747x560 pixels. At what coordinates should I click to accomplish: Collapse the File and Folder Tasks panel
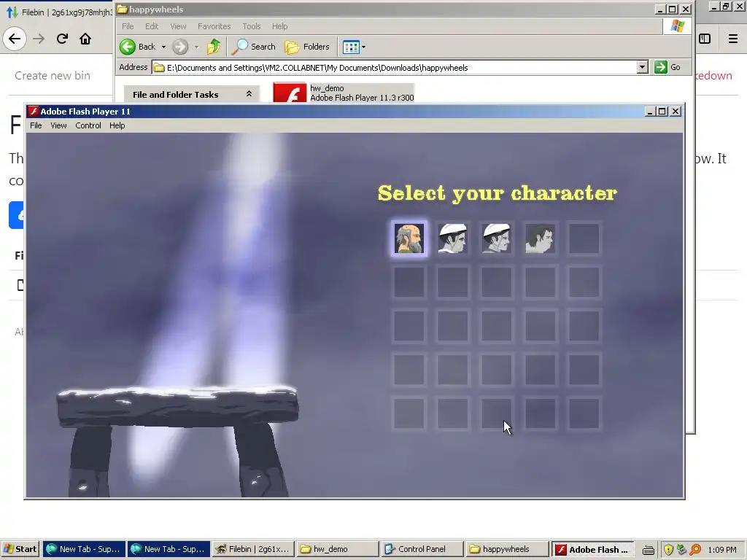coord(249,94)
